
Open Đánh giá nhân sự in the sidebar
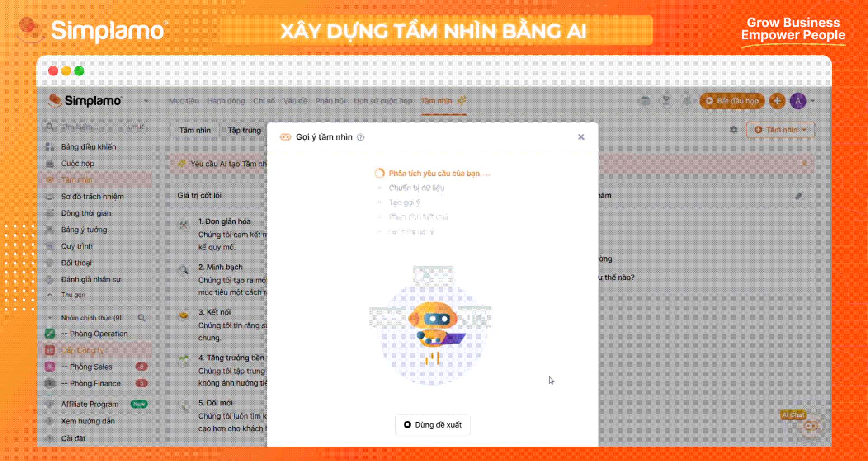91,279
